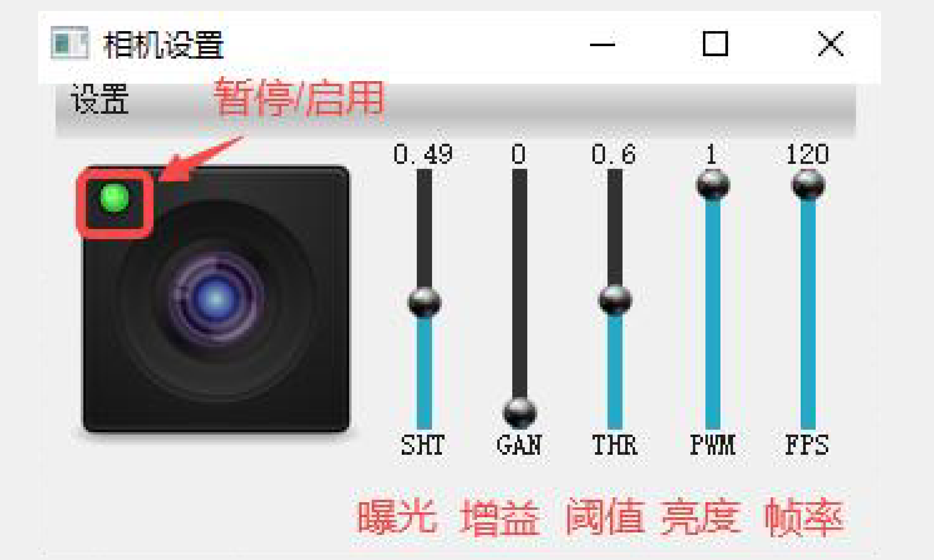Click the camera lens image
The height and width of the screenshot is (560, 934).
coord(216,299)
